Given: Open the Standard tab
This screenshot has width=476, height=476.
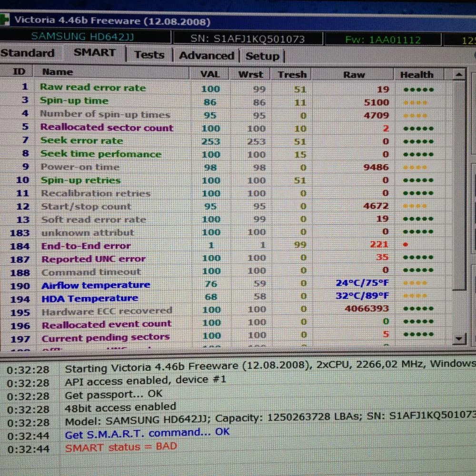Looking at the screenshot, I should pyautogui.click(x=28, y=53).
